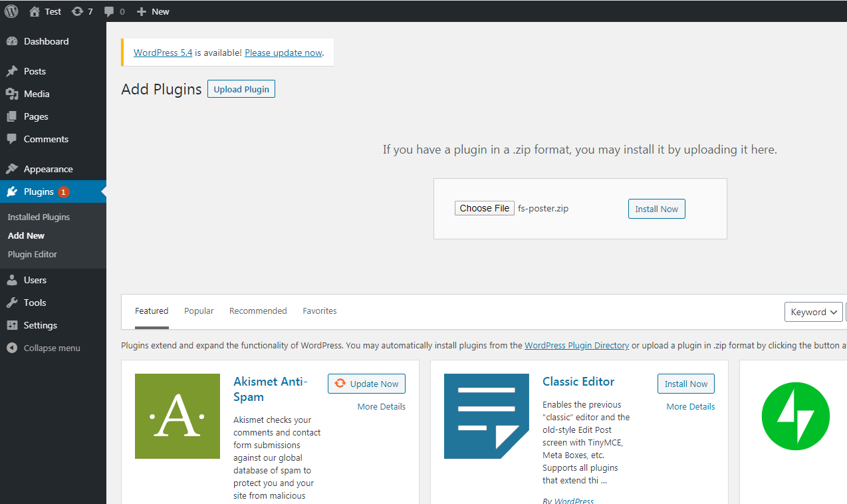
Task: Open the WordPress Plugin Directory link
Action: point(577,345)
